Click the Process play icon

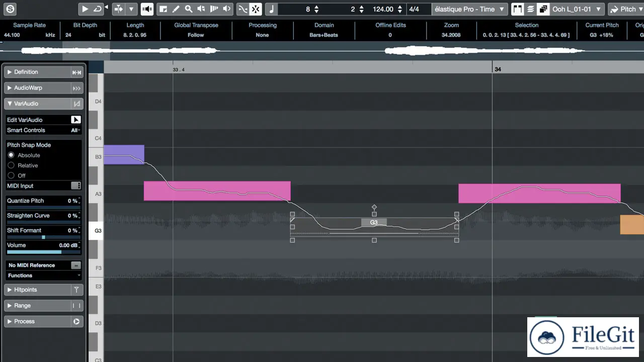tap(76, 321)
